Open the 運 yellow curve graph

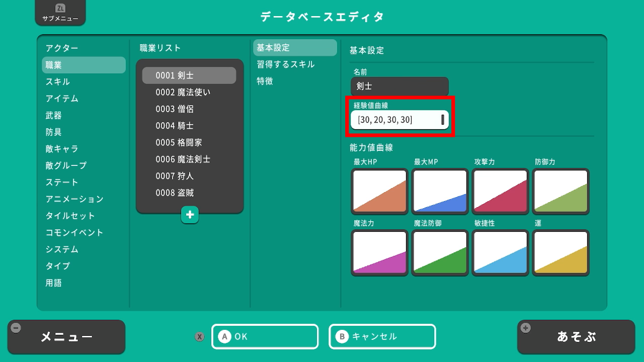click(560, 252)
